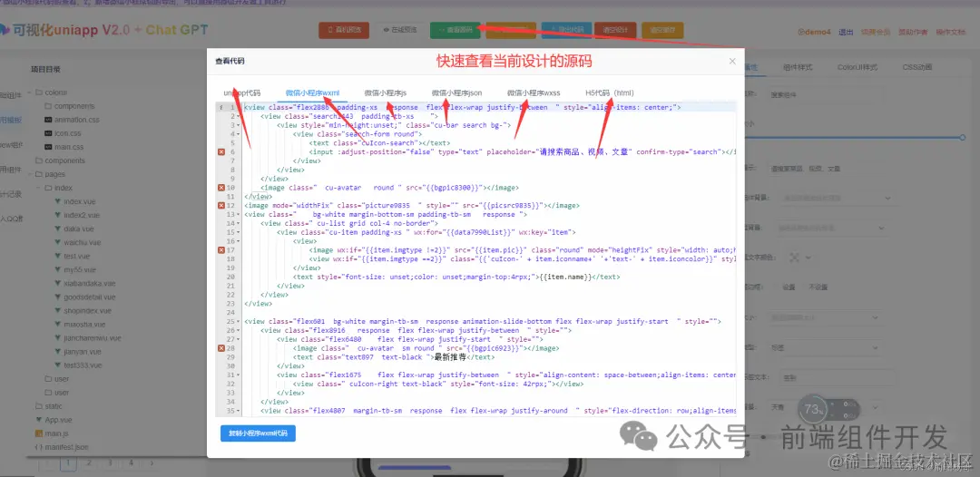Click the error marker on code line 12

[221, 206]
